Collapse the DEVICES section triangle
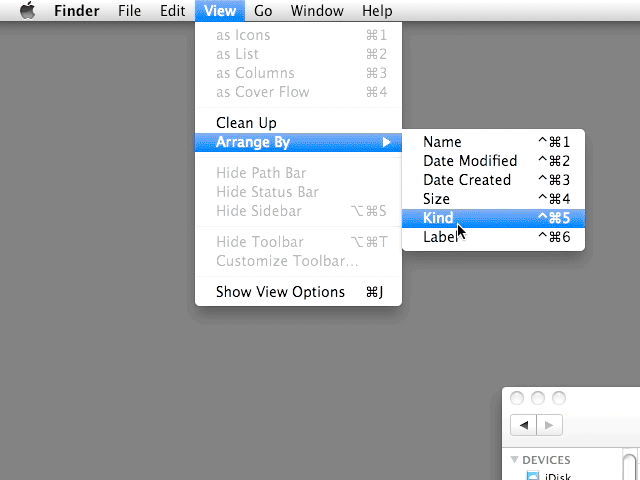The width and height of the screenshot is (640, 480). click(514, 460)
